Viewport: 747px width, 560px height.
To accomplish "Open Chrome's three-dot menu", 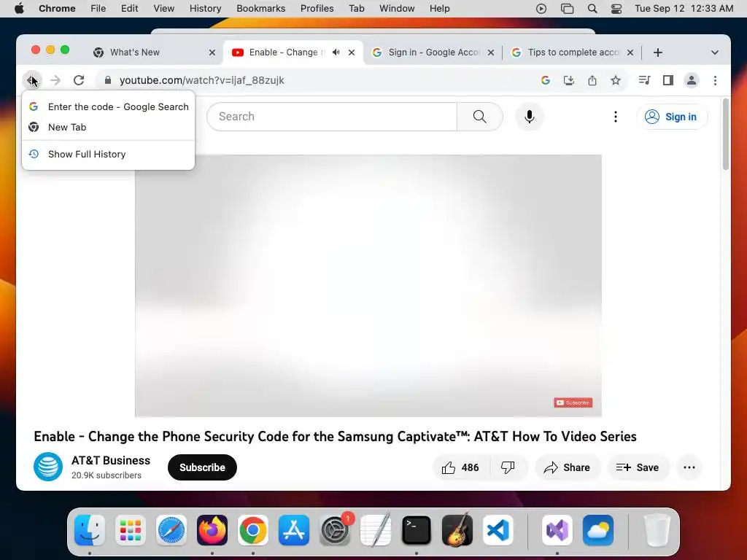I will click(x=715, y=80).
